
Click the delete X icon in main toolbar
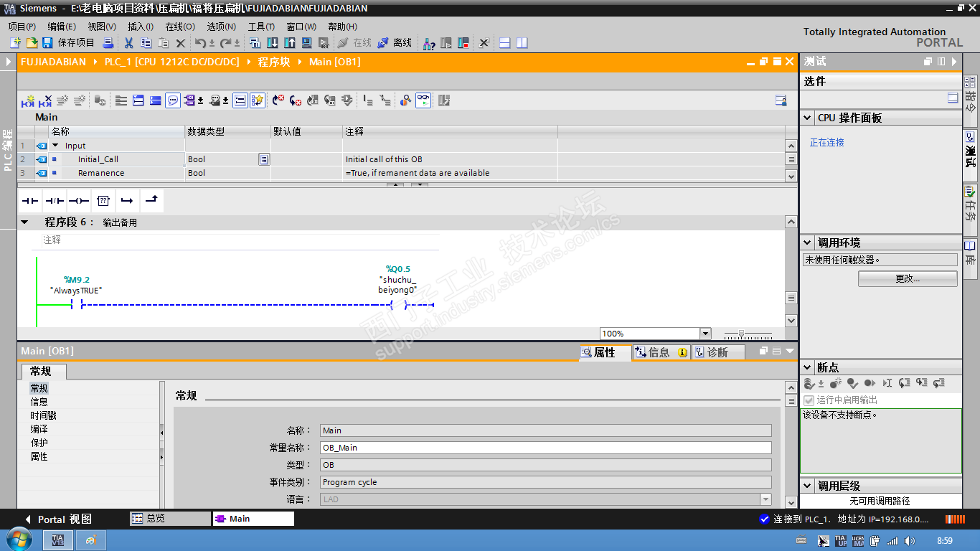pyautogui.click(x=181, y=43)
